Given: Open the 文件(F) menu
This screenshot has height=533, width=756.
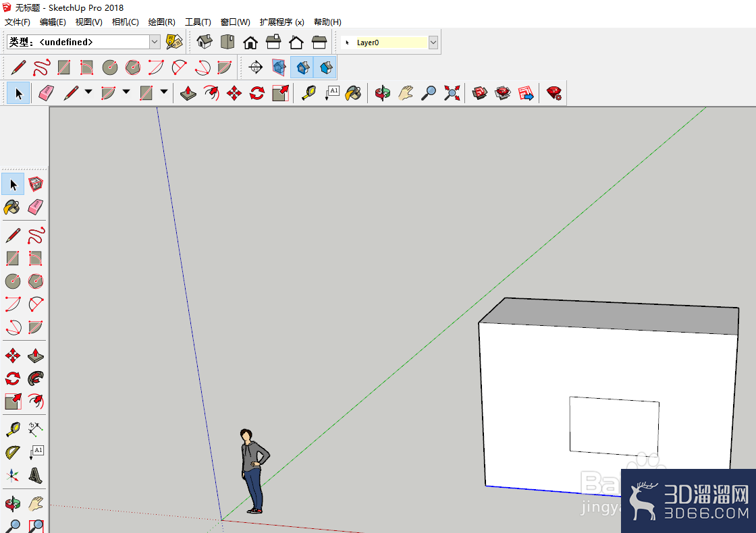Looking at the screenshot, I should [18, 22].
